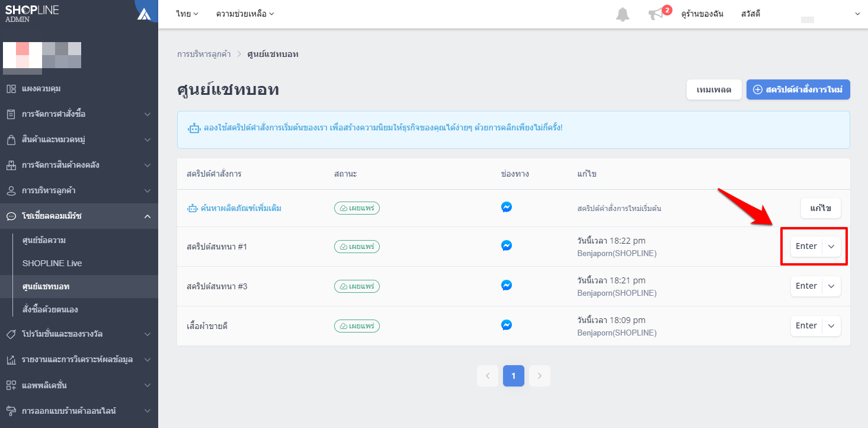Expand สินค้าและหมวดหมู่ menu chevron
This screenshot has height=428, width=868.
tap(148, 140)
